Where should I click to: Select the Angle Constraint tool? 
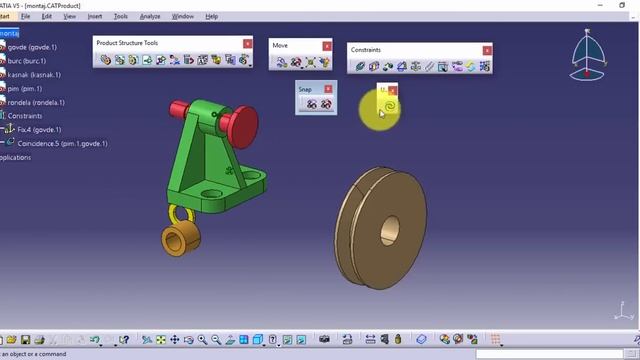click(x=401, y=66)
